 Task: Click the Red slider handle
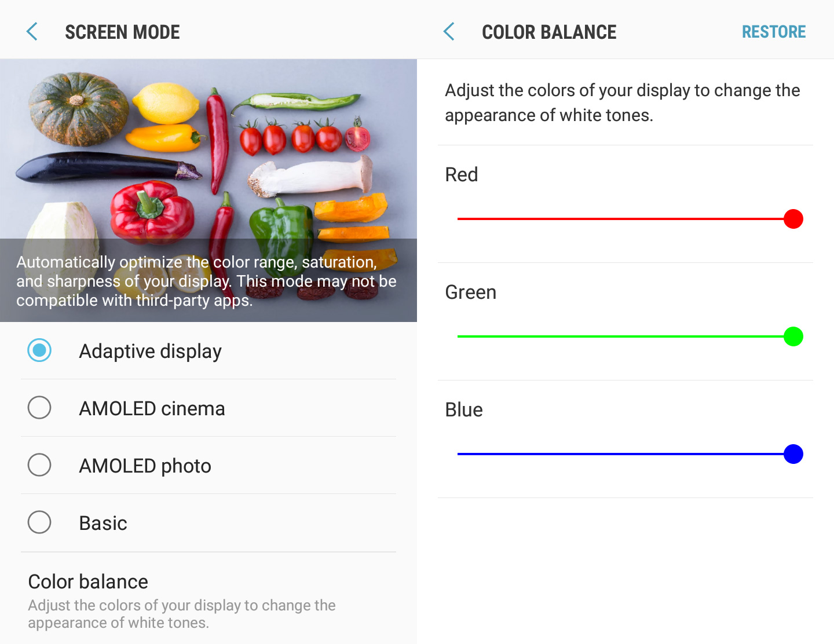794,219
